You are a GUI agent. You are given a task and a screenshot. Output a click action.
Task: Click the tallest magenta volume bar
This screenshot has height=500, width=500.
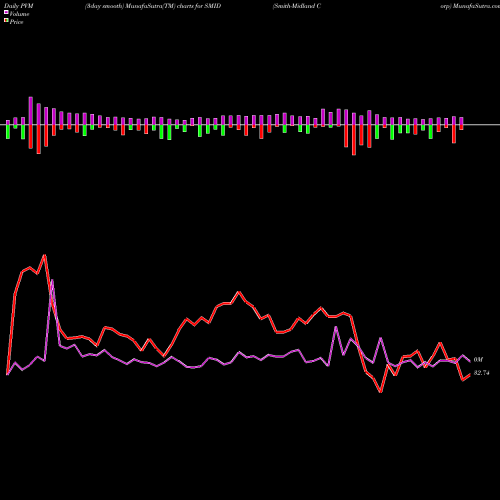coord(31,111)
